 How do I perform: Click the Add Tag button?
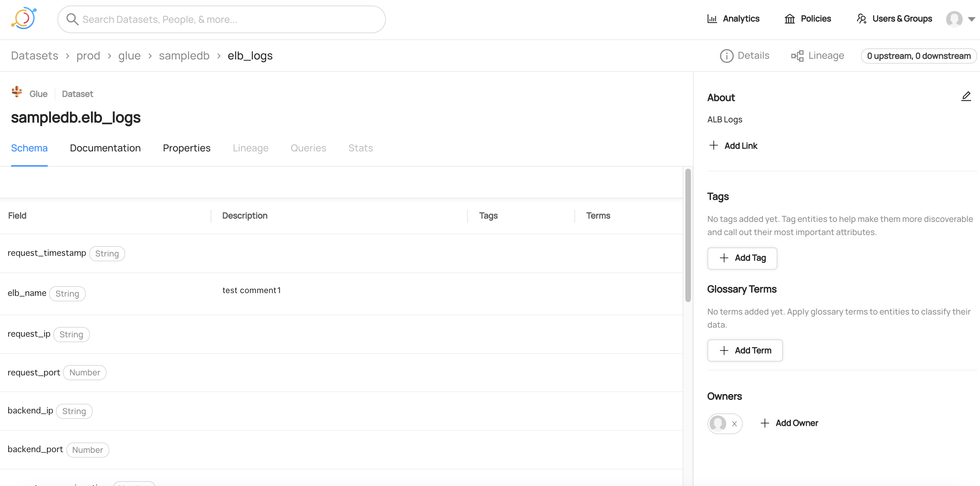(x=742, y=258)
